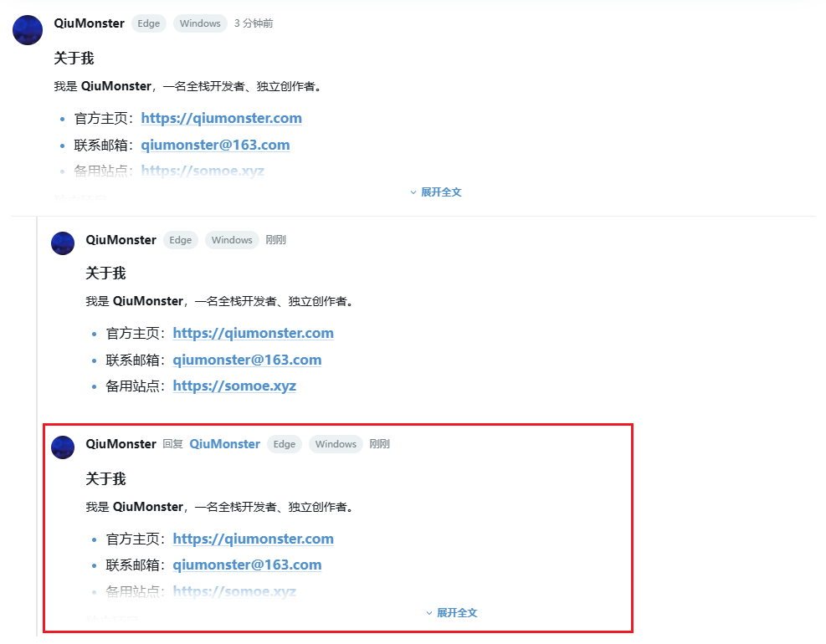Open qiumonster@163.com link in reply comment
Viewport: 826px width, 644px height.
pos(247,565)
